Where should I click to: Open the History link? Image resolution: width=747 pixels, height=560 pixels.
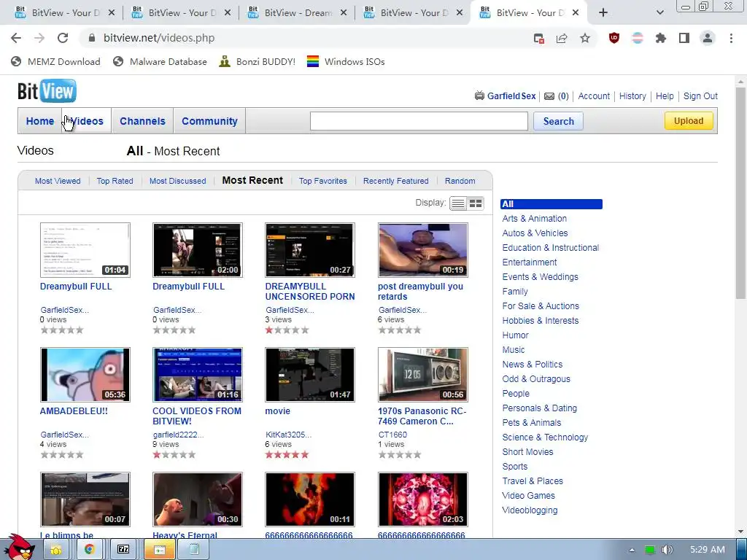click(632, 96)
